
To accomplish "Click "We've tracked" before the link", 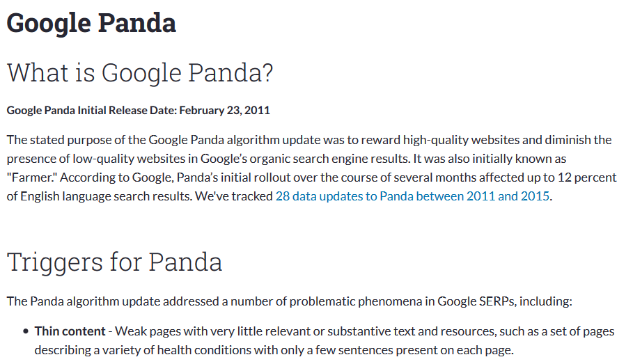I will point(234,196).
